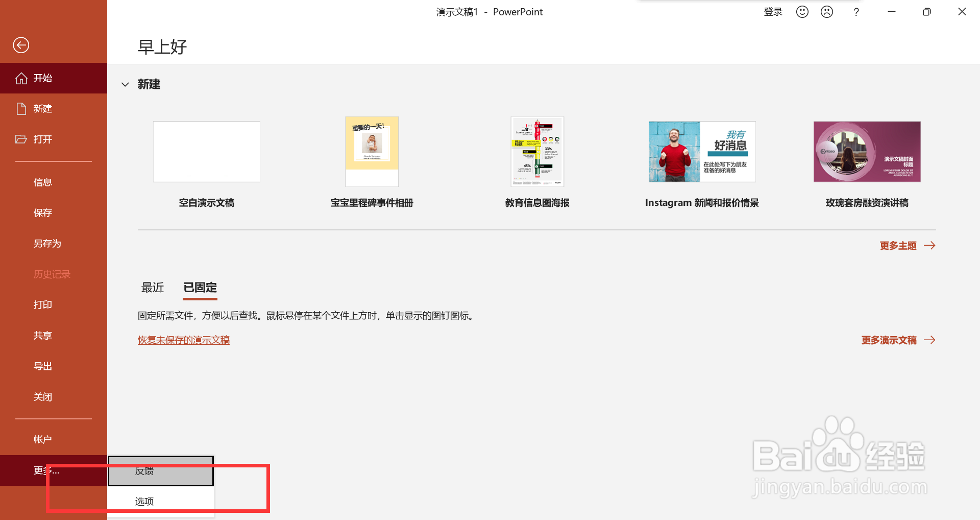Choose 反馈 from the popup menu
The height and width of the screenshot is (520, 980).
click(x=161, y=471)
